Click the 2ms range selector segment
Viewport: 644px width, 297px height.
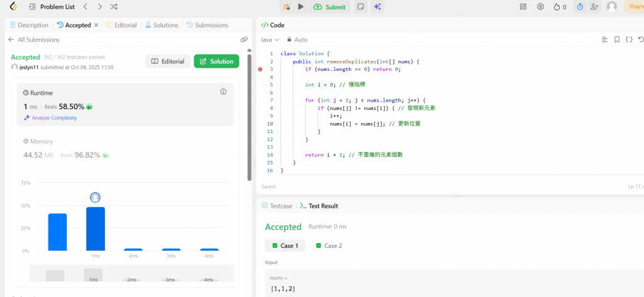(131, 280)
